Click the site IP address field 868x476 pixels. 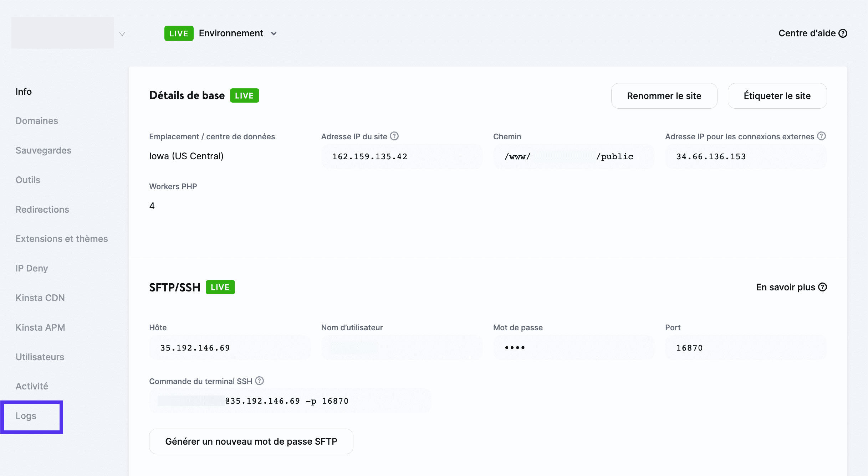pyautogui.click(x=402, y=156)
